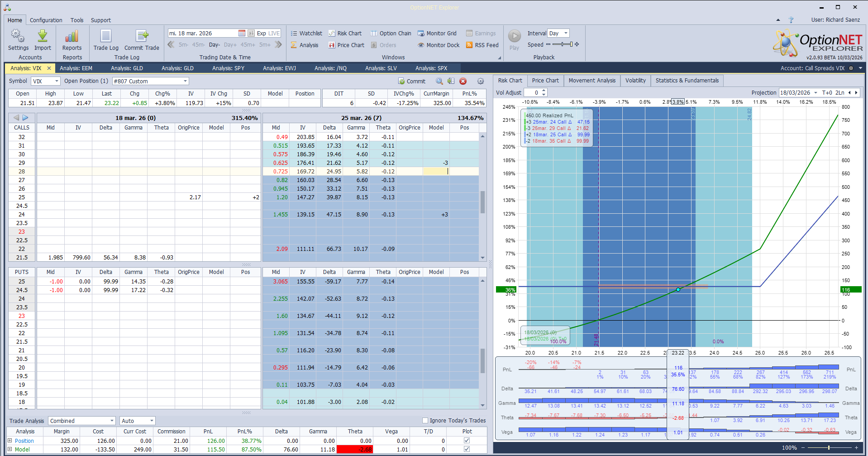Image resolution: width=868 pixels, height=456 pixels.
Task: Step back one day with Day-
Action: tap(215, 44)
